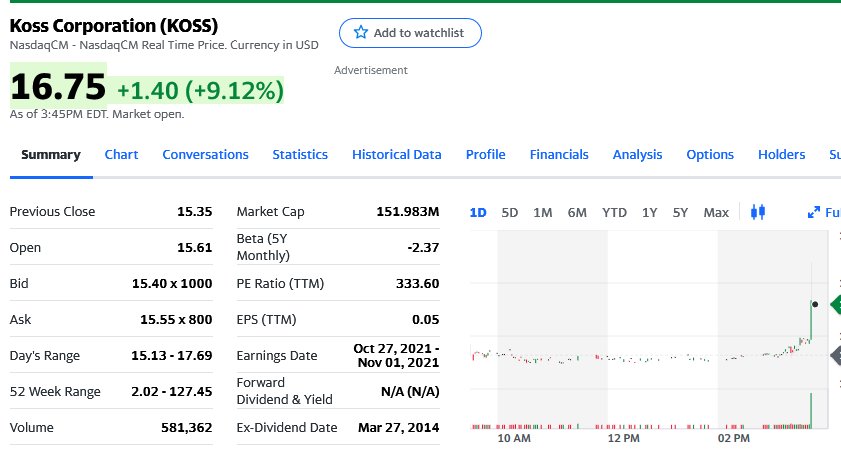Click the PE Ratio (TTM) label
Screen dimensions: 841x450
coord(280,283)
